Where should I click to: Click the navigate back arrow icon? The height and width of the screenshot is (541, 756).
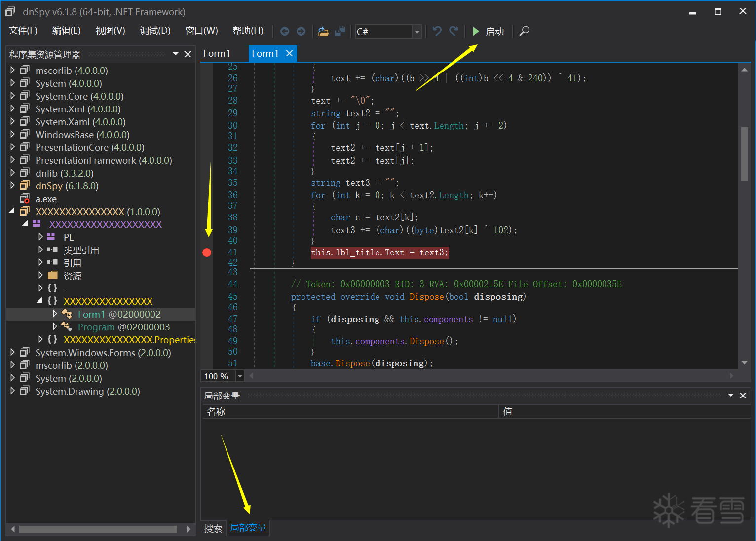(285, 31)
